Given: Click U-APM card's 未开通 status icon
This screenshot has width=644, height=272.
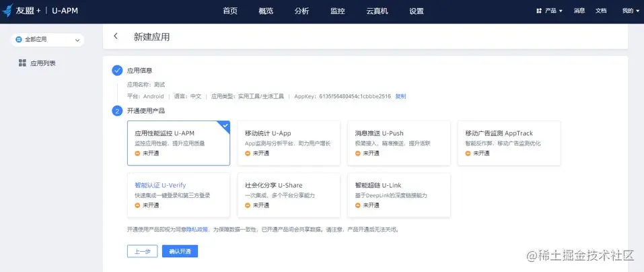Looking at the screenshot, I should pyautogui.click(x=137, y=154).
